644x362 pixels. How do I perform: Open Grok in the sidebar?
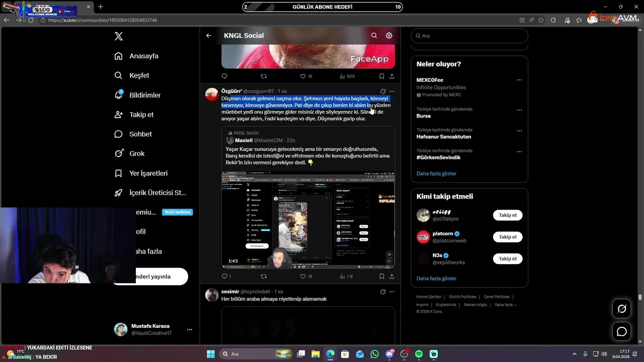click(130, 153)
